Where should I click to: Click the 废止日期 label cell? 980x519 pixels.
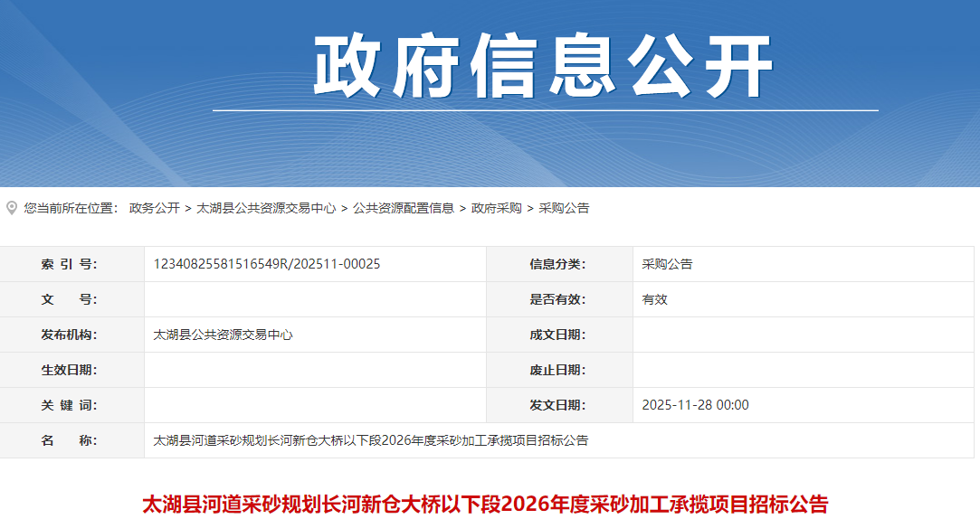tap(557, 370)
